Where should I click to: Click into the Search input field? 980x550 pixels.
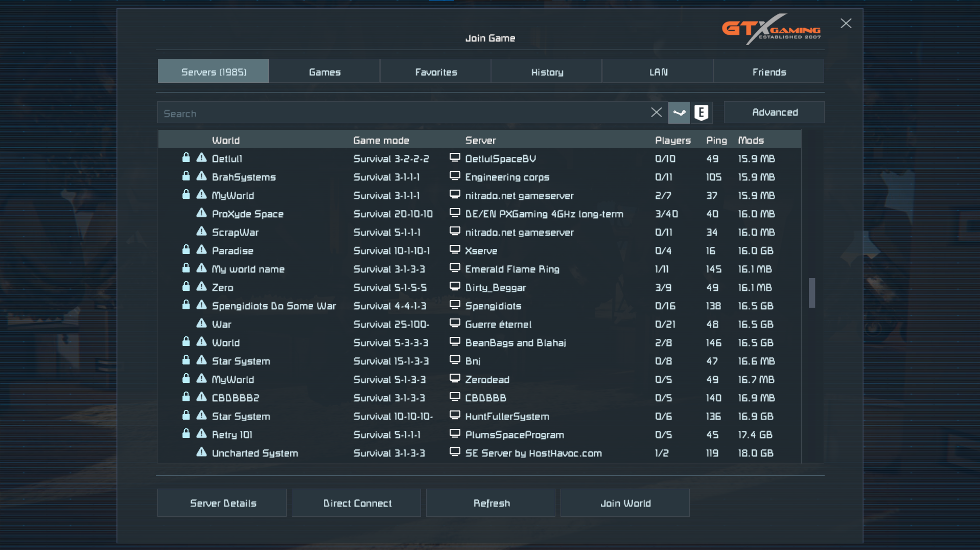(x=404, y=113)
